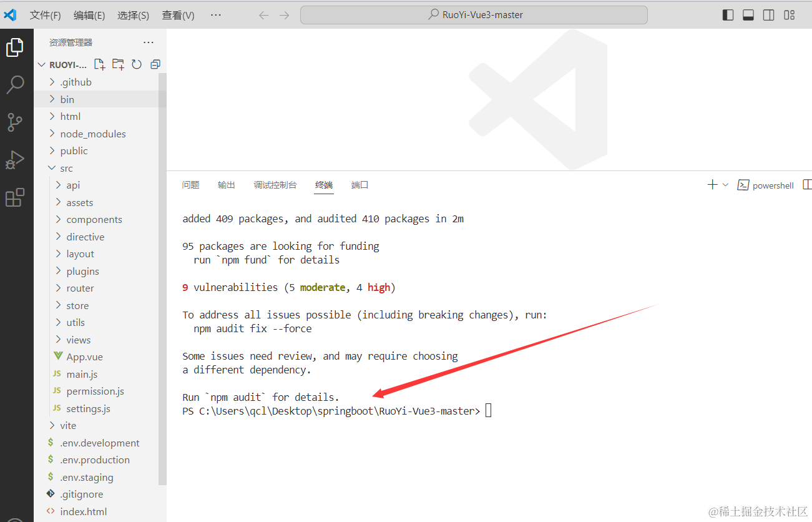Refresh the explorer file tree
Viewport: 812px width, 522px height.
pyautogui.click(x=137, y=64)
